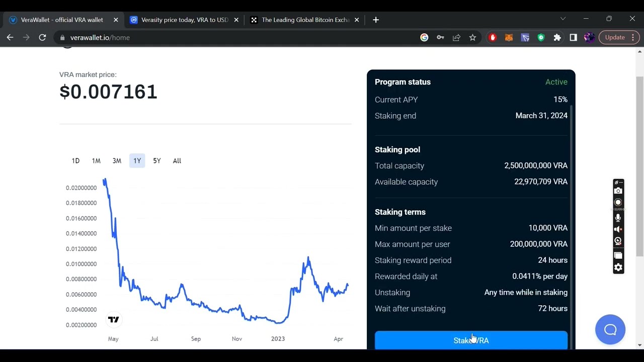Click the 15% current APY value
Viewport: 644px width, 362px height.
560,100
